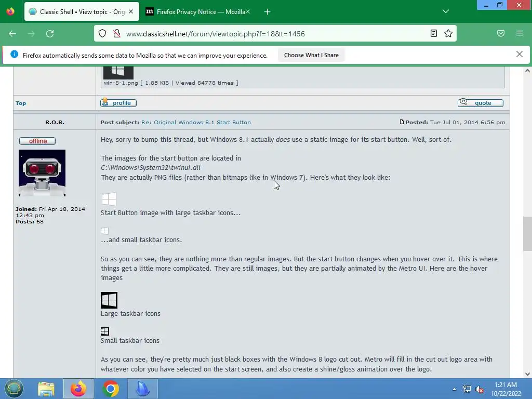
Task: Click the white small start button image
Action: [104, 231]
